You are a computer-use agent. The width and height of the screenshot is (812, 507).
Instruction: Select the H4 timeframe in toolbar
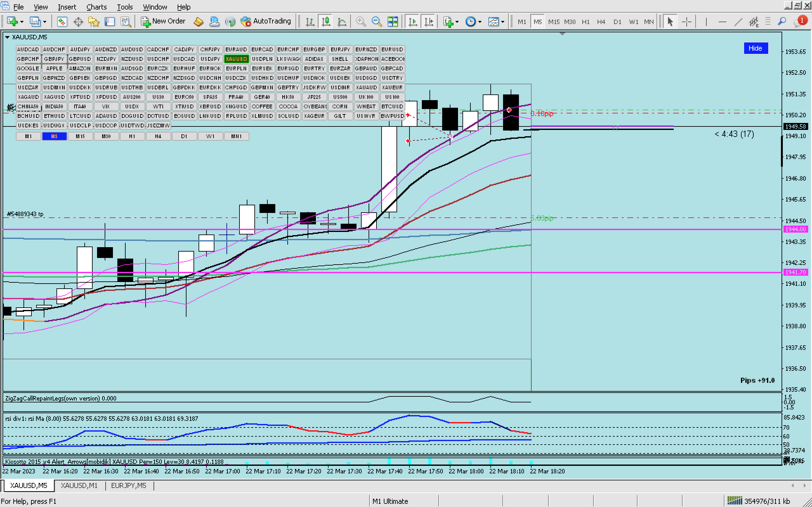(601, 22)
